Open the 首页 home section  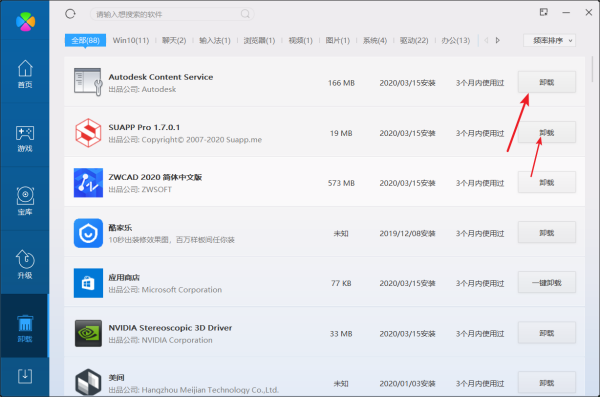tap(25, 74)
